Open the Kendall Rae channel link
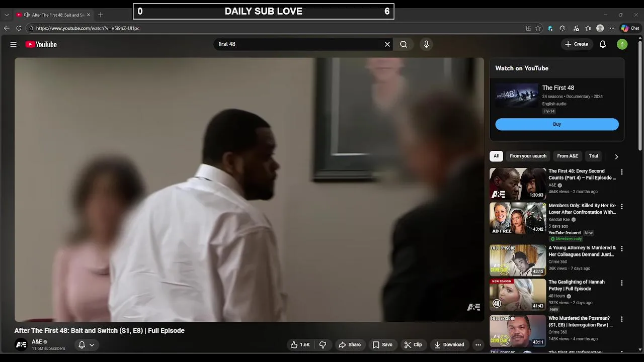Viewport: 644px width, 362px height. [x=558, y=219]
